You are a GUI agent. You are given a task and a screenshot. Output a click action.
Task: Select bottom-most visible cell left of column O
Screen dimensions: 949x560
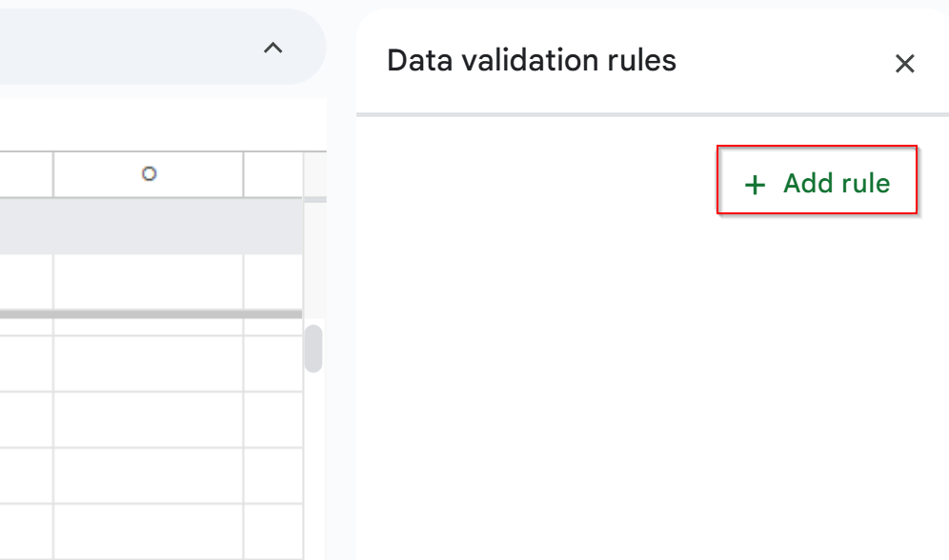(x=26, y=532)
